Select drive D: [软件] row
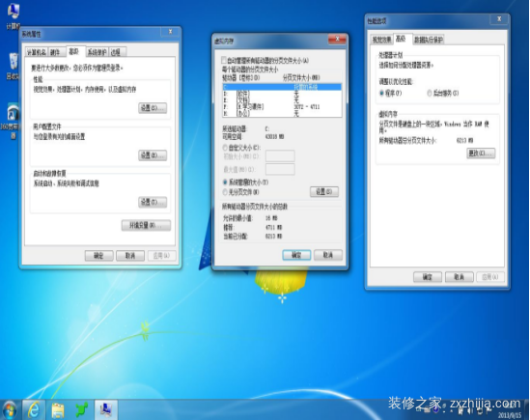Image resolution: width=530 pixels, height=420 pixels. click(282, 94)
